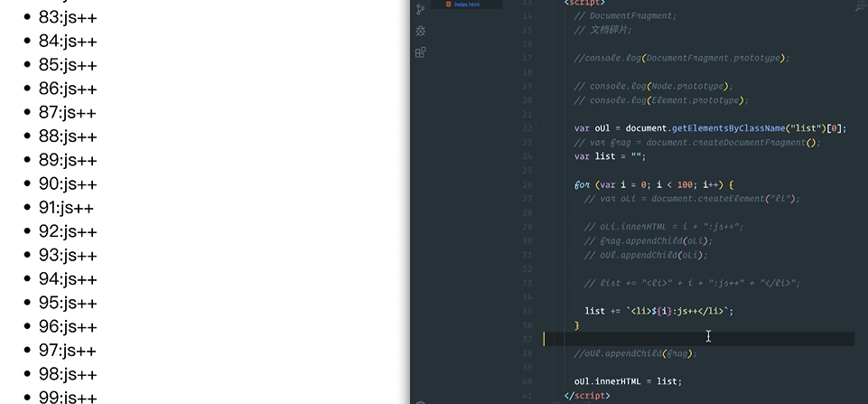The height and width of the screenshot is (404, 868).
Task: Click the for loop header line
Action: pyautogui.click(x=654, y=184)
